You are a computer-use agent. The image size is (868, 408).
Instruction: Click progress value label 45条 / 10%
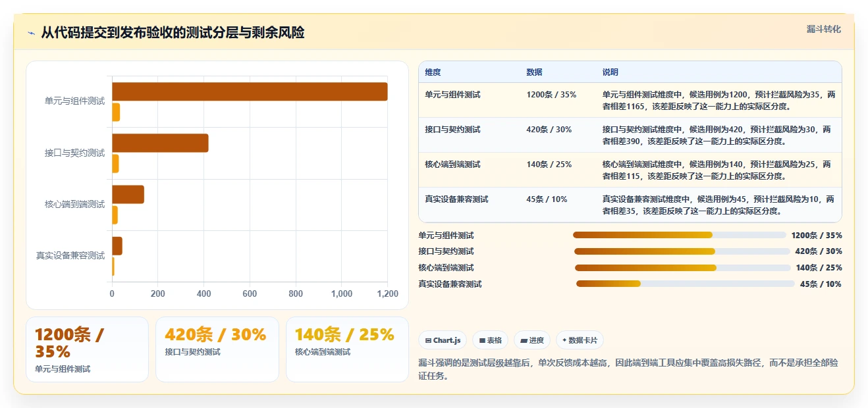pos(821,284)
